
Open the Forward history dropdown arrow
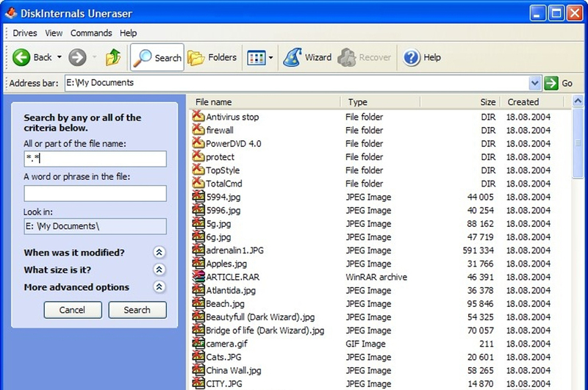[x=95, y=57]
